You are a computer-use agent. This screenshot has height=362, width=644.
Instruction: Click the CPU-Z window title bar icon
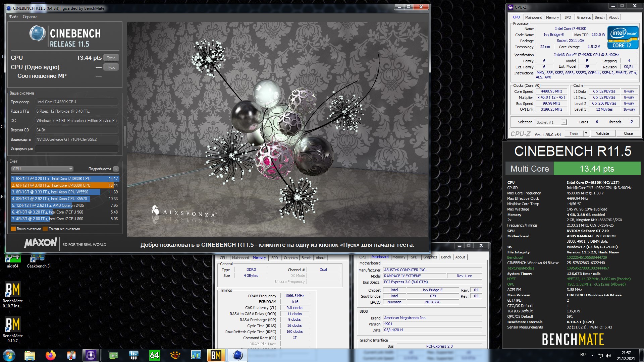511,7
